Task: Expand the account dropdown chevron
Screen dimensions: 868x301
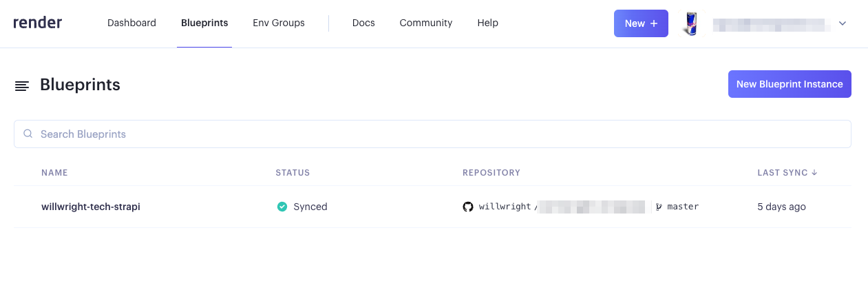Action: 843,23
